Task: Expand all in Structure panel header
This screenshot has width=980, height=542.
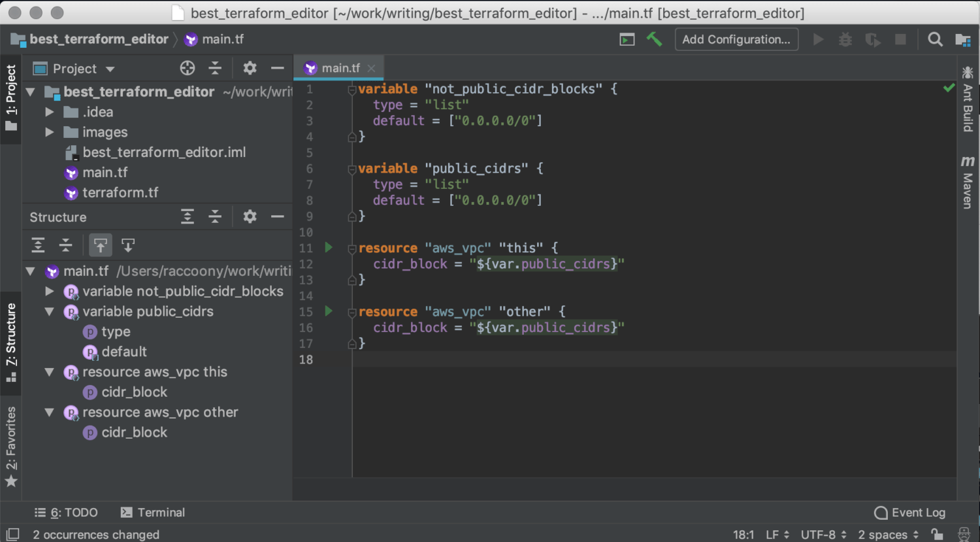Action: pos(188,216)
